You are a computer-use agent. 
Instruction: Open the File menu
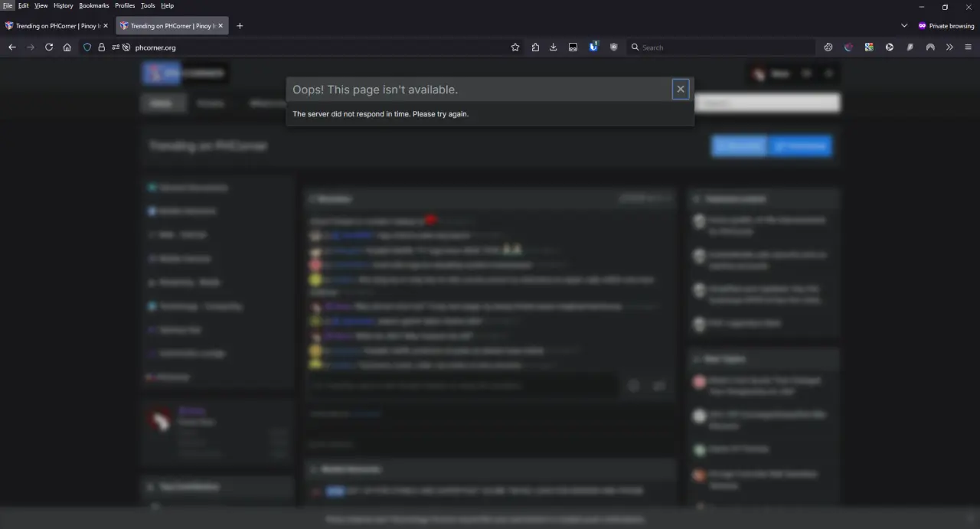coord(8,5)
